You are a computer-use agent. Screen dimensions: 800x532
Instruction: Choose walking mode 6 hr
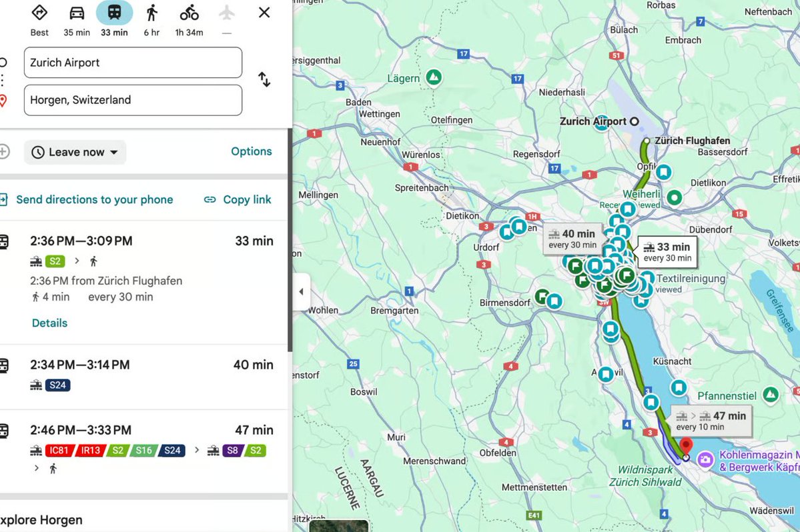[151, 21]
